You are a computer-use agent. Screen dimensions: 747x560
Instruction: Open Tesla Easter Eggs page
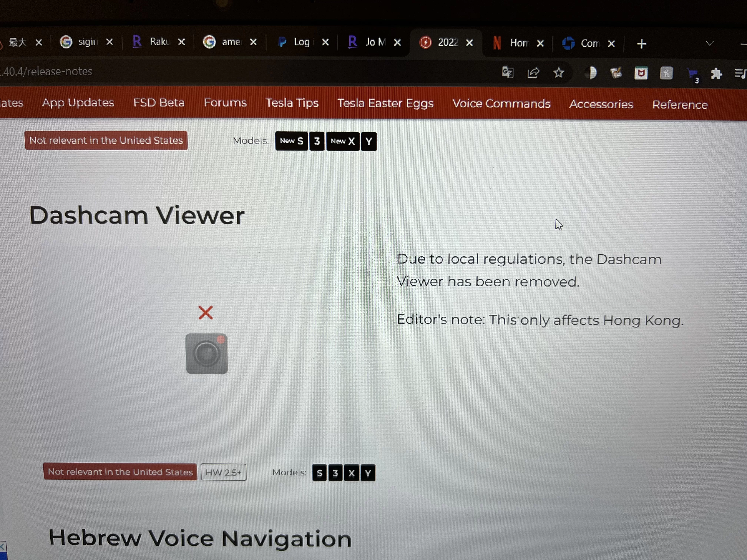click(x=385, y=103)
